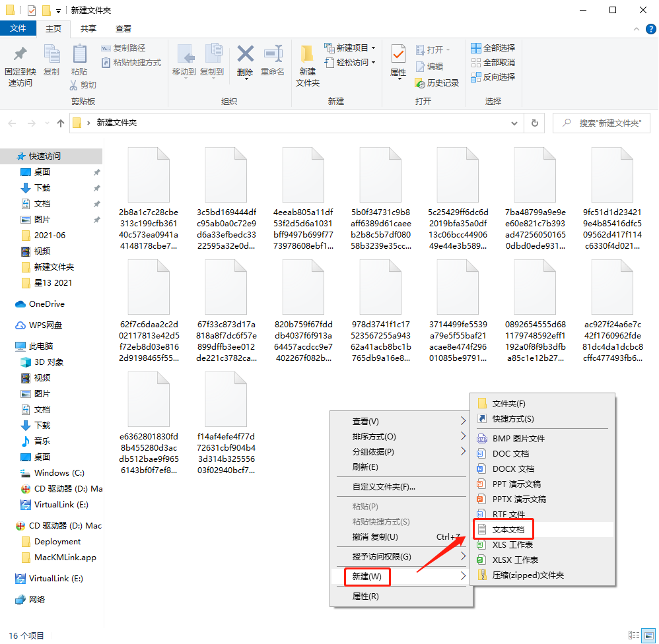Click Select none (全部取消)
Screen dimensions: 659x644
point(493,63)
